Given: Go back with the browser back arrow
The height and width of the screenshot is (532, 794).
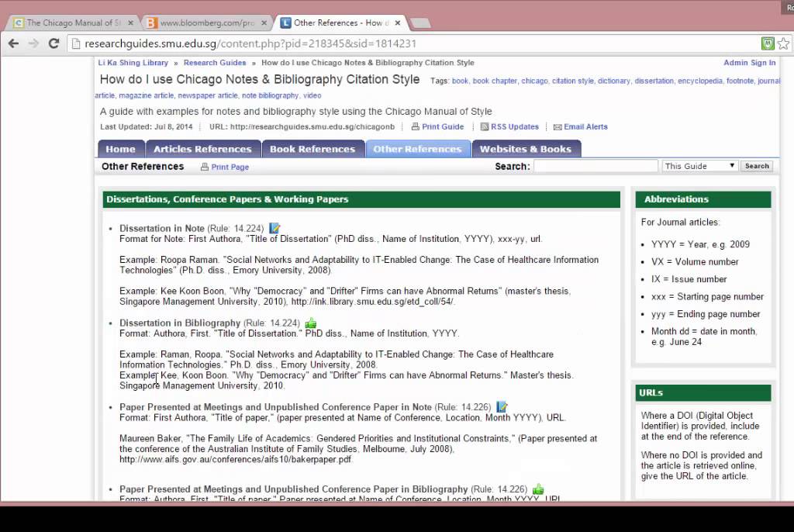Looking at the screenshot, I should coord(14,43).
